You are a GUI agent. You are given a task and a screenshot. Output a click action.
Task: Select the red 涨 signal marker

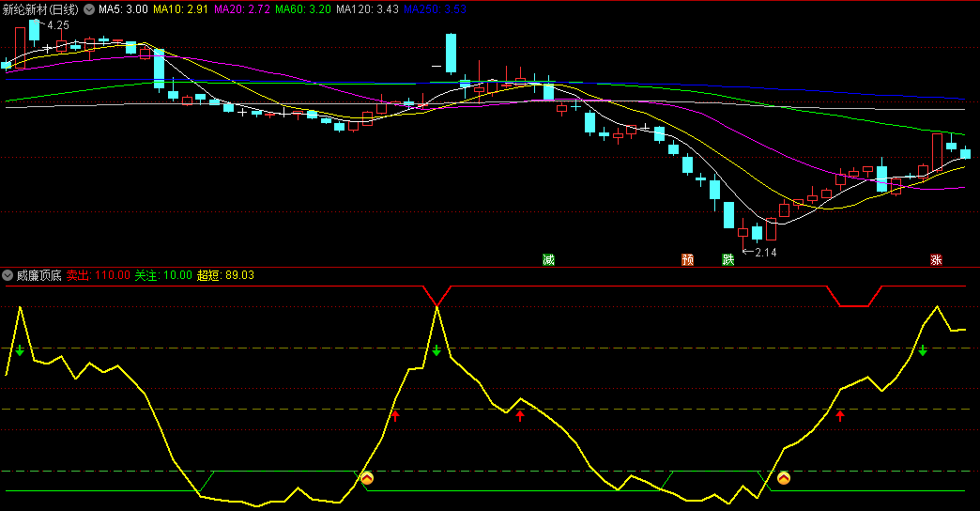click(x=936, y=259)
